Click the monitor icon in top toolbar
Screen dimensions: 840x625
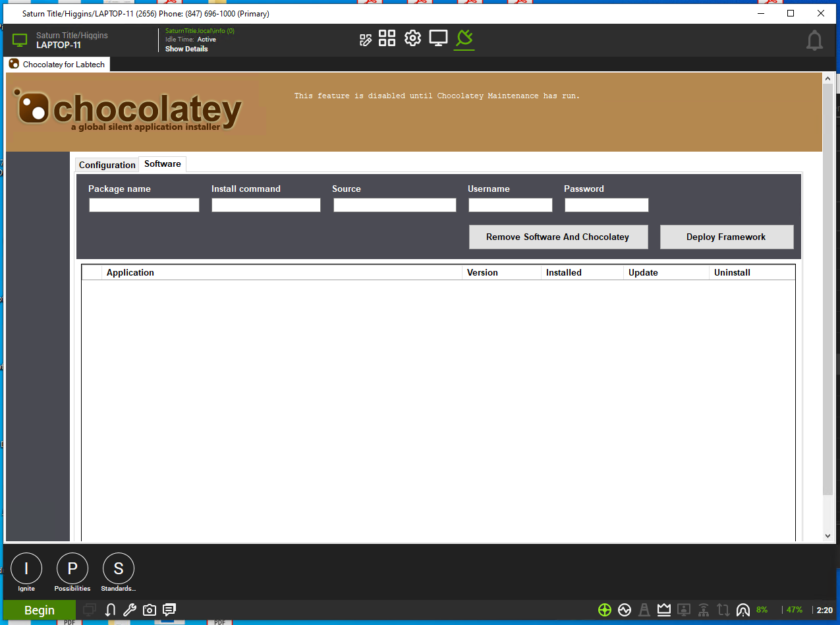(x=438, y=38)
